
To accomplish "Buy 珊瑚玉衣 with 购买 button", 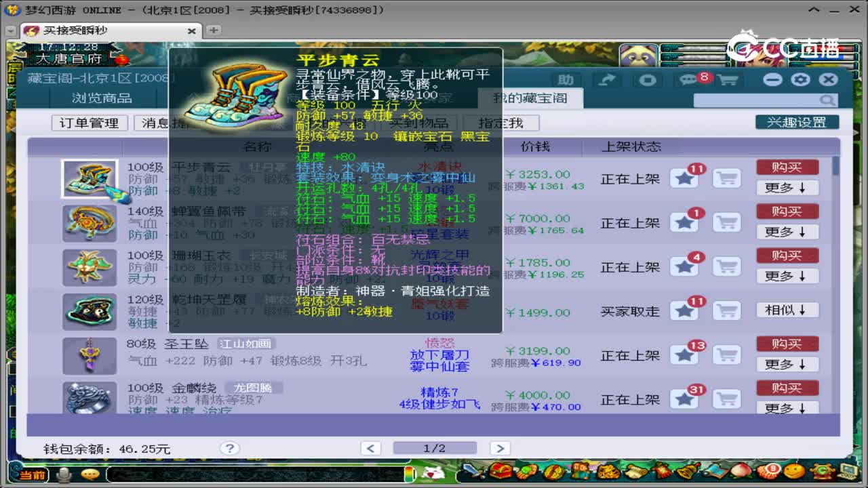I will (x=787, y=256).
